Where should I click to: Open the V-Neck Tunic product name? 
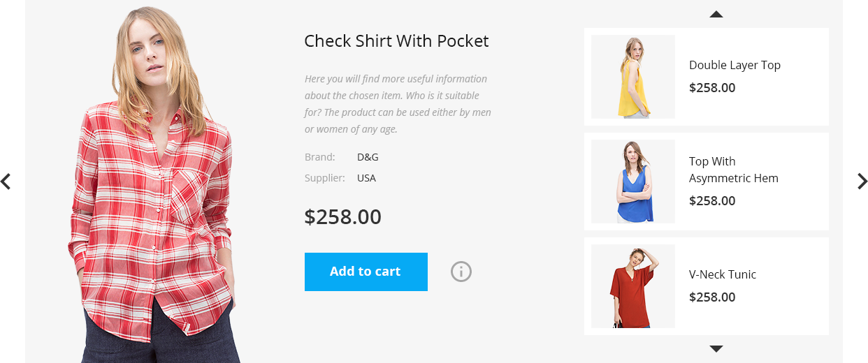pyautogui.click(x=723, y=274)
